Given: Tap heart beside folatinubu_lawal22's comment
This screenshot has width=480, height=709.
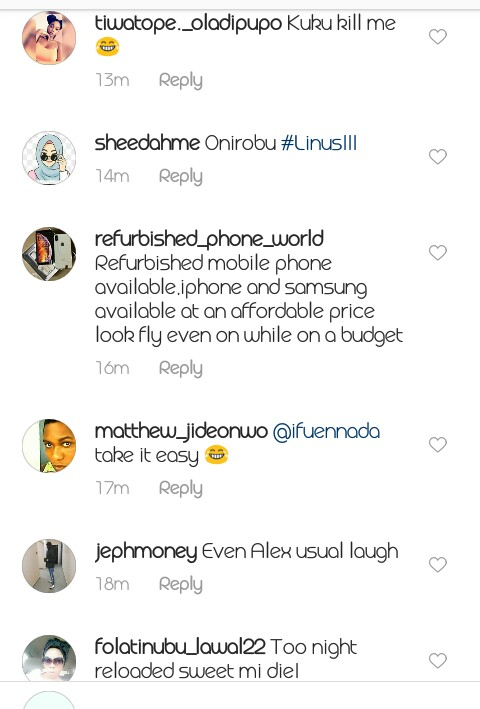Looking at the screenshot, I should [x=438, y=660].
